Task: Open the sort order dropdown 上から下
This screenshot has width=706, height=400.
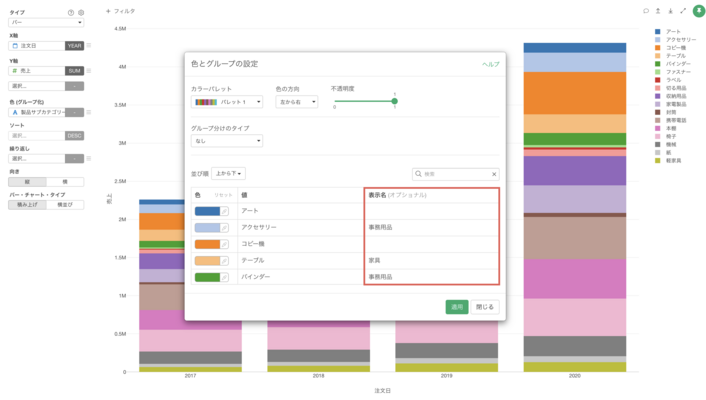Action: (228, 173)
